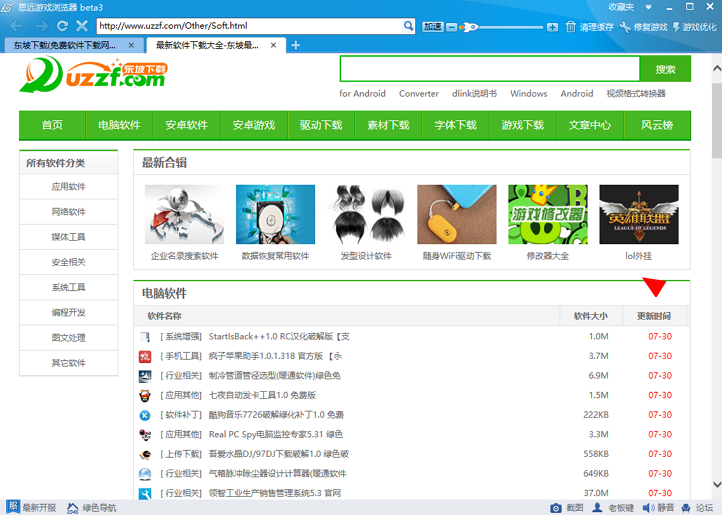Open a new tab with plus icon
Image resolution: width=722 pixels, height=515 pixels.
[295, 45]
